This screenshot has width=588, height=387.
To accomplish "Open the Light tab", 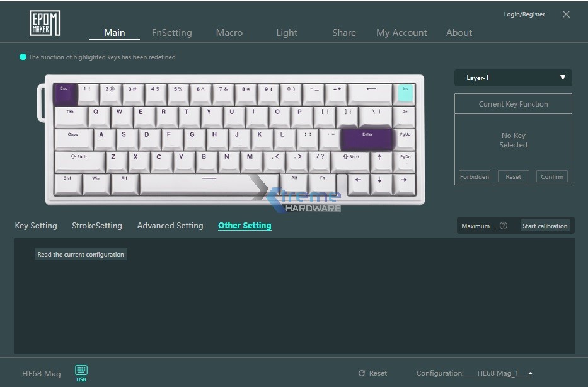I will click(287, 33).
